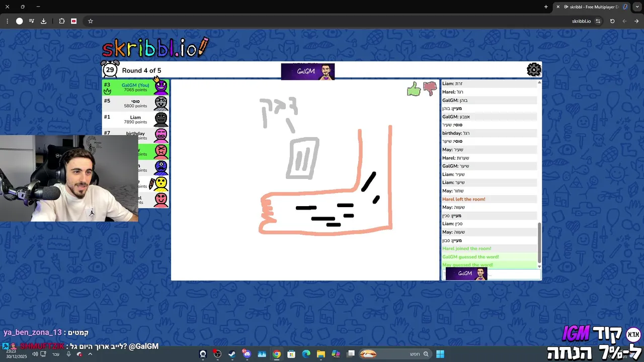Click the blue one-eyed avatar in player list
644x362 pixels.
pos(160,167)
